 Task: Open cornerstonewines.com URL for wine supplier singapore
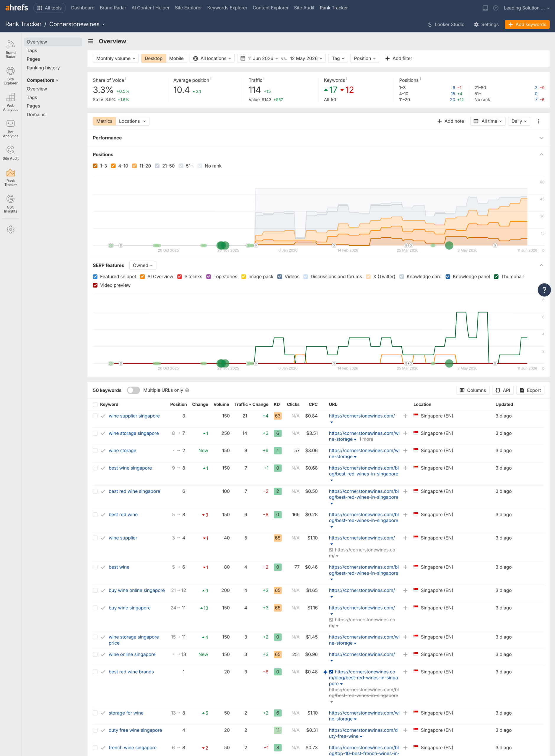(x=362, y=416)
